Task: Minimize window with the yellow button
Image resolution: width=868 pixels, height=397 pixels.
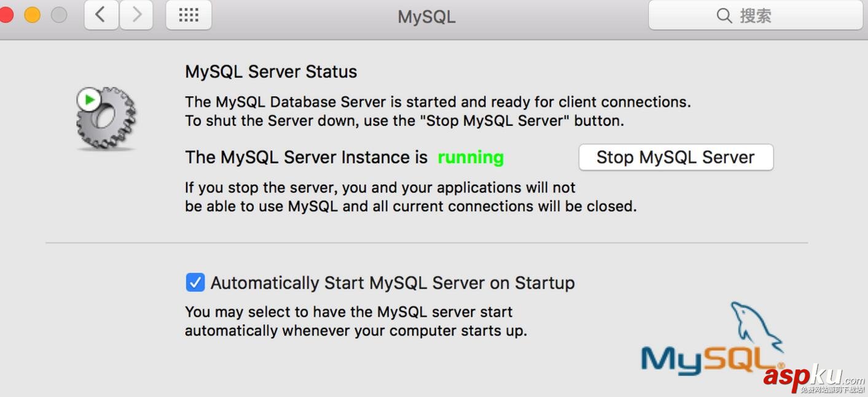Action: [x=32, y=15]
